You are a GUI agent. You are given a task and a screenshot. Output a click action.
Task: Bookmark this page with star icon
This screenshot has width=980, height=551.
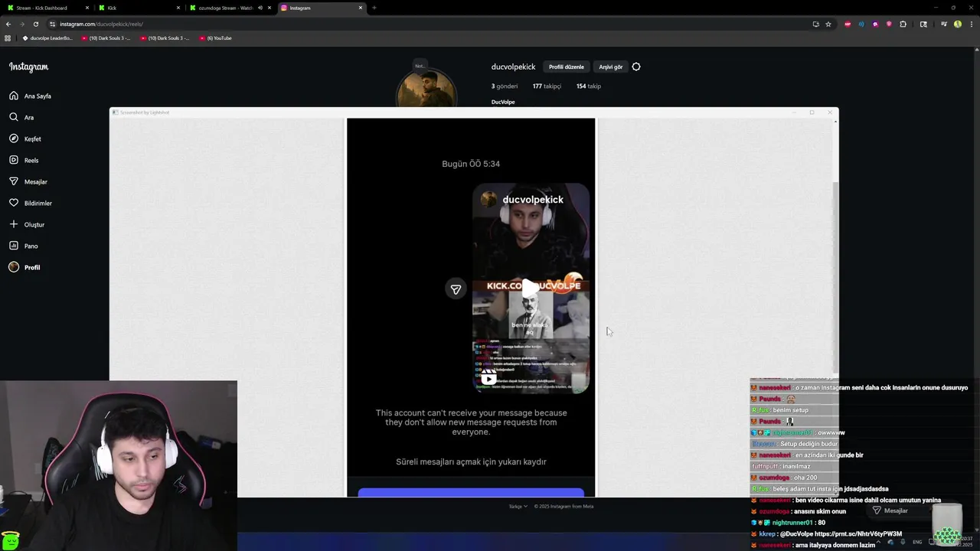[x=828, y=24]
